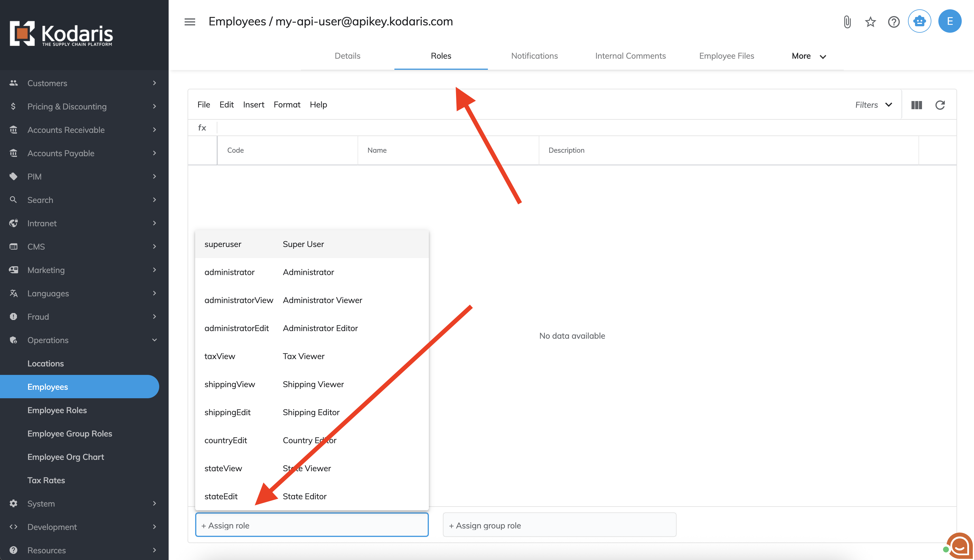Click the columns layout icon
Viewport: 974px width, 560px height.
[x=916, y=105]
